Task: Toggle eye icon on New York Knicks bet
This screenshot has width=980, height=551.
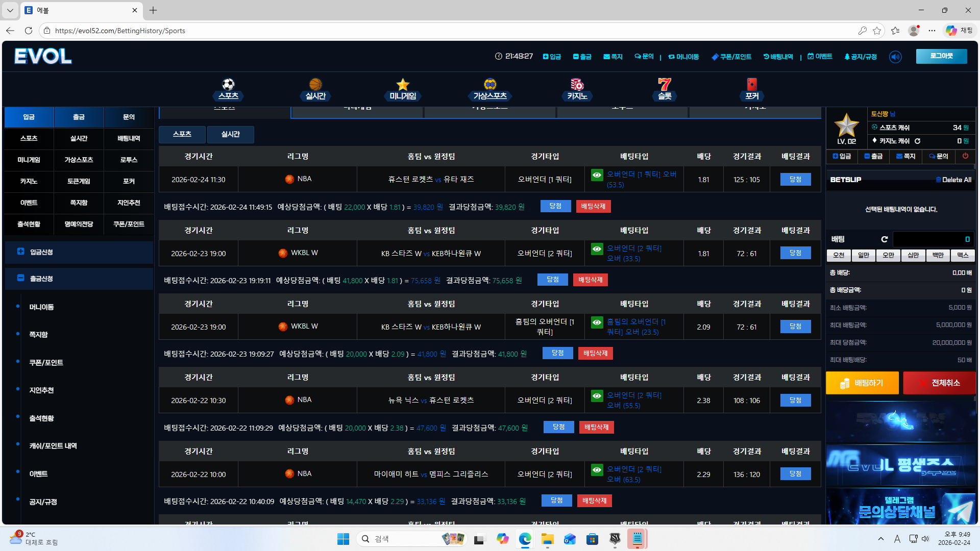Action: coord(597,395)
